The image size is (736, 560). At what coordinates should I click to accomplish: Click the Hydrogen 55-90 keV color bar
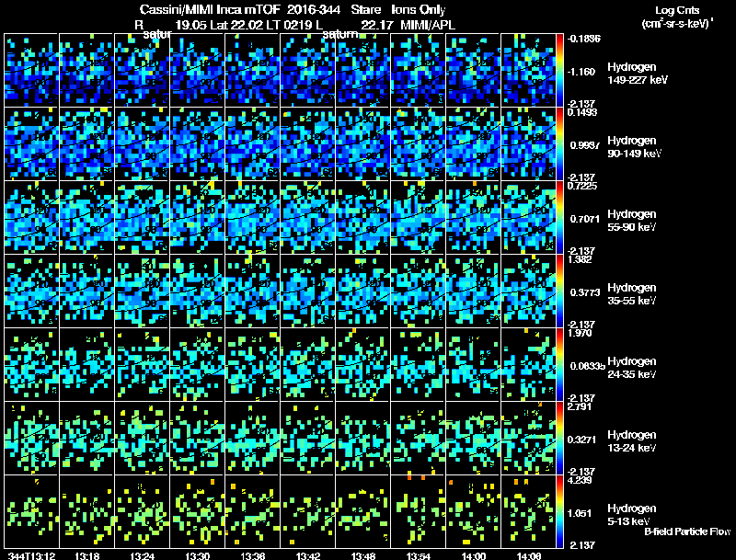(x=559, y=218)
